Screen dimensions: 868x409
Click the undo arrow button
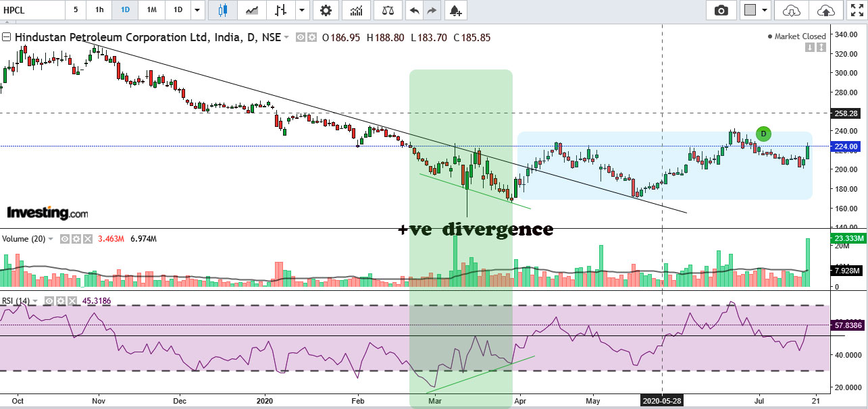[x=415, y=10]
